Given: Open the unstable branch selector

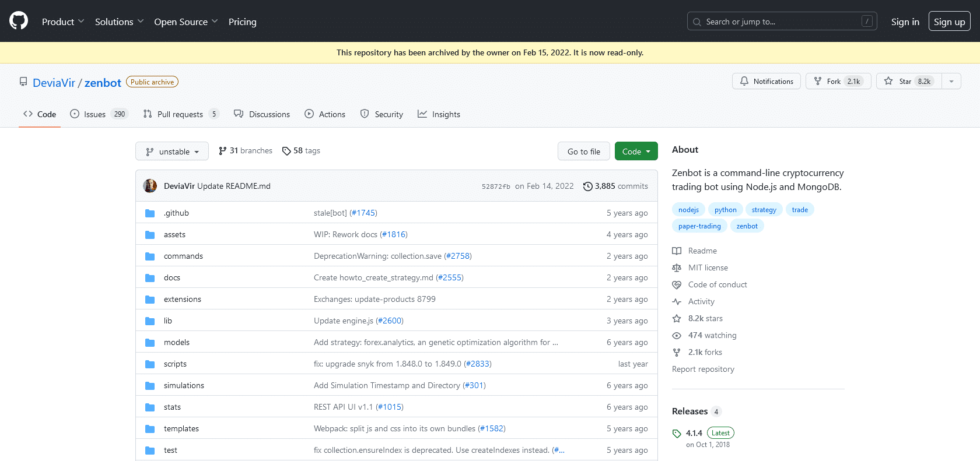Looking at the screenshot, I should point(172,152).
